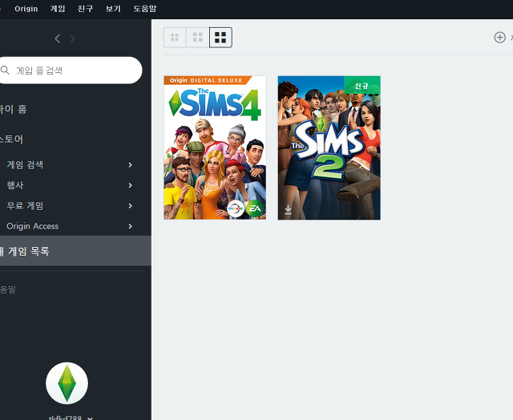Image resolution: width=513 pixels, height=420 pixels.
Task: Go forward with the right arrow
Action: pos(72,38)
